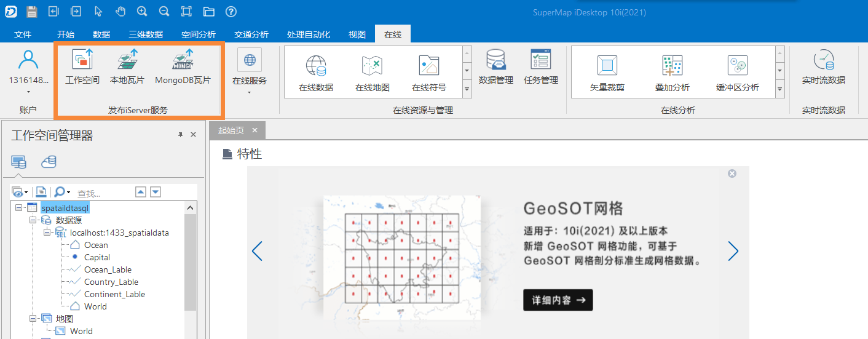Image resolution: width=868 pixels, height=339 pixels.
Task: Select the Continent_Lable dataset
Action: 114,294
